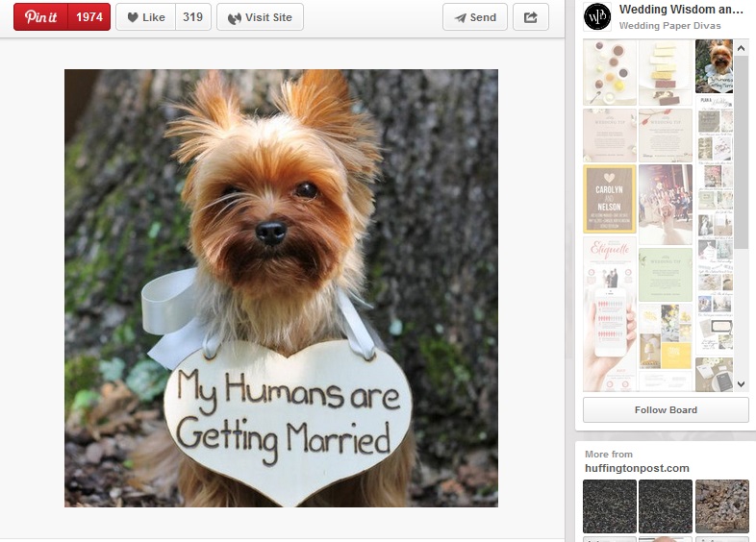This screenshot has width=756, height=542.
Task: Send this pin using the Send button
Action: [475, 17]
